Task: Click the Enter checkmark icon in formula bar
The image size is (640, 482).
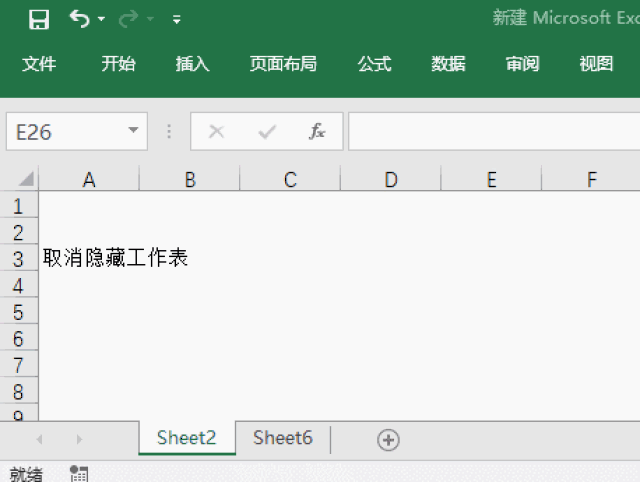Action: coord(267,131)
